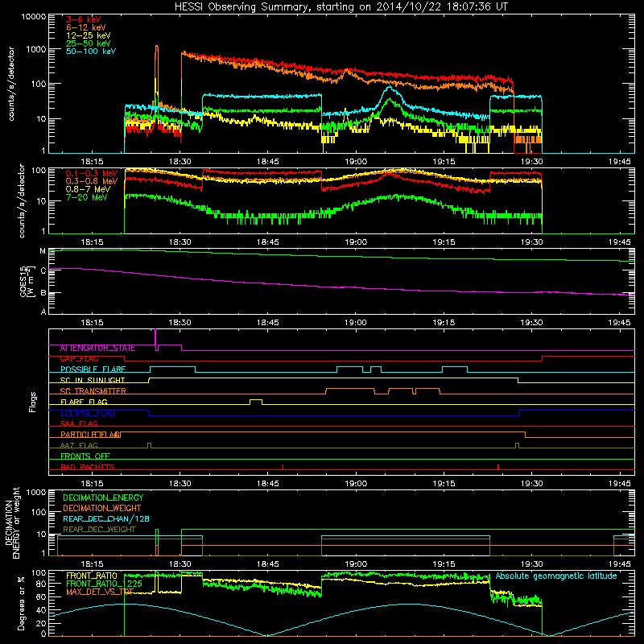
Task: Select the SAA_FLAG label
Action: pyautogui.click(x=79, y=423)
